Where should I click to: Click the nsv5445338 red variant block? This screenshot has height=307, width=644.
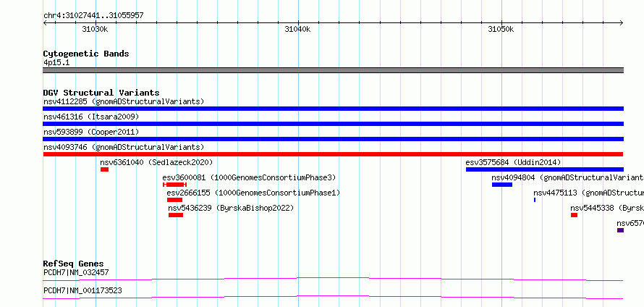pyautogui.click(x=575, y=215)
